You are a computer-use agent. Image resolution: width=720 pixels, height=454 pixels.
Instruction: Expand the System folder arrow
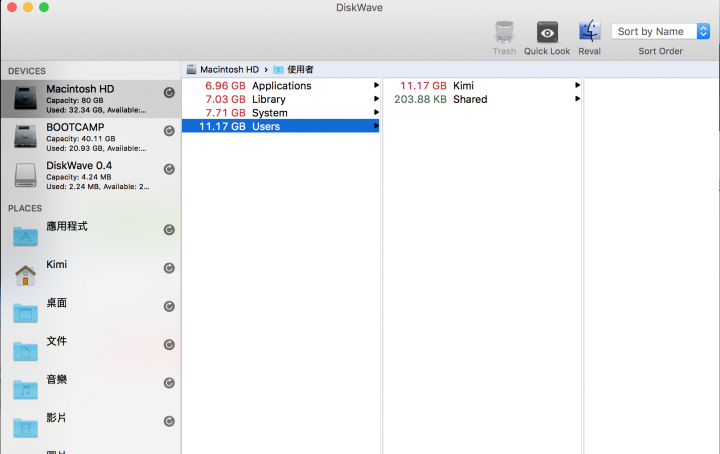376,112
